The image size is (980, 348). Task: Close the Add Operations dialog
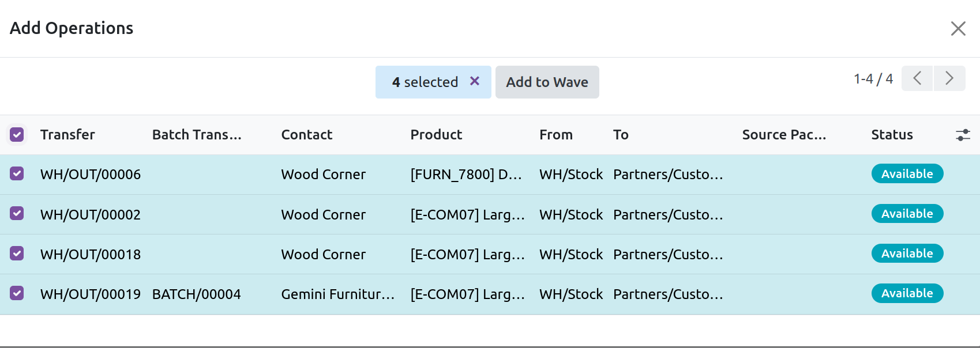click(x=958, y=28)
